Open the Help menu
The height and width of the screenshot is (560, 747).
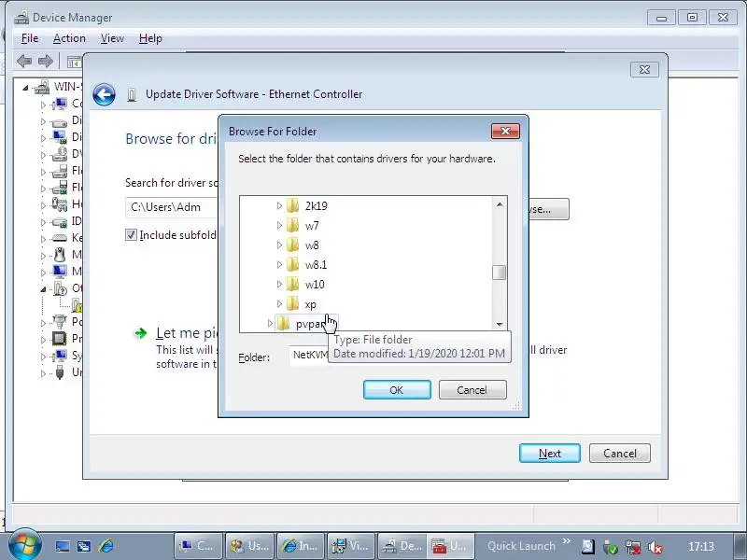click(150, 38)
